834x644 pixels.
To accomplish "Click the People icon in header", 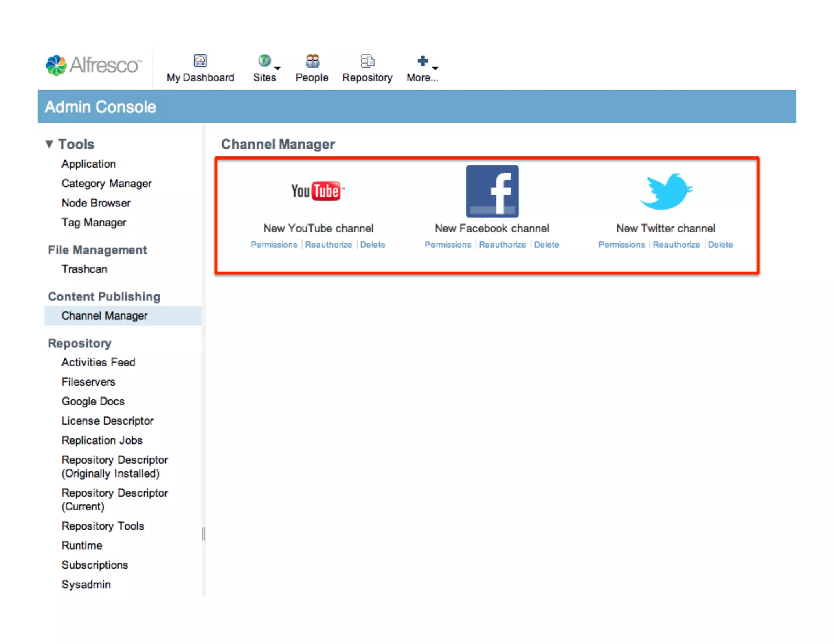I will [x=312, y=61].
